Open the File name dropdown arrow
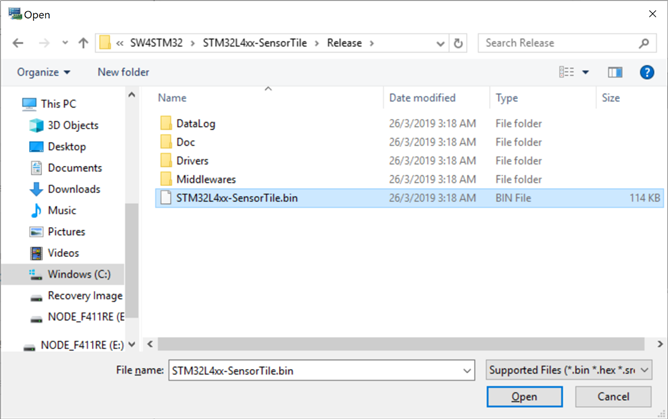The image size is (668, 419). 467,371
